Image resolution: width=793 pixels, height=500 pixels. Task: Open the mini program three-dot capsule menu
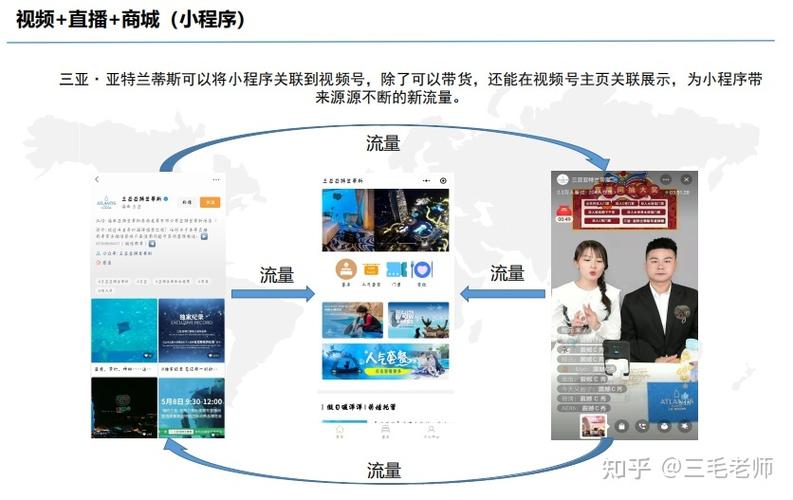(426, 180)
